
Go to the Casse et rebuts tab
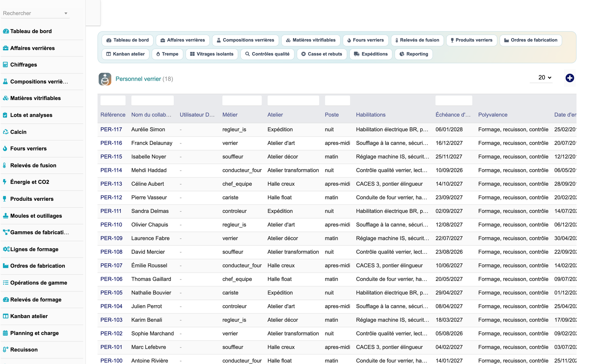point(322,54)
